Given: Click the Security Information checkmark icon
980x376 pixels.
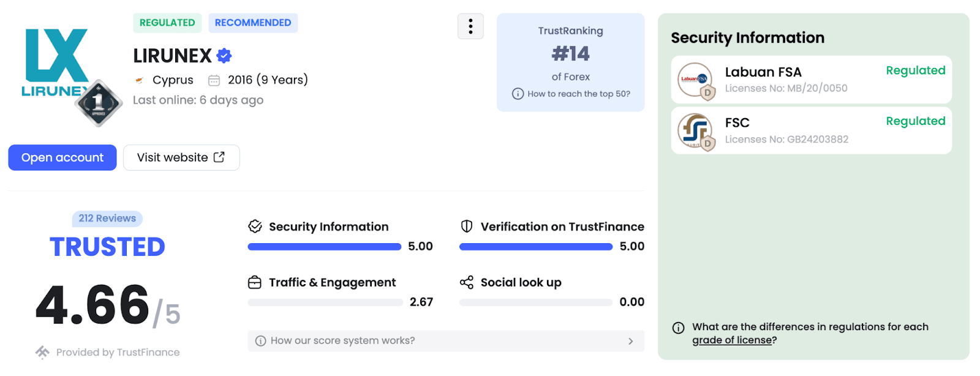Looking at the screenshot, I should click(x=255, y=227).
